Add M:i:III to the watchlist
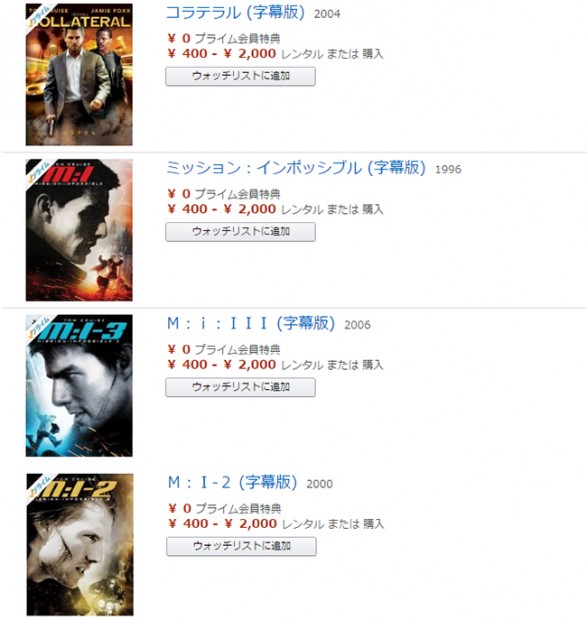 click(240, 387)
